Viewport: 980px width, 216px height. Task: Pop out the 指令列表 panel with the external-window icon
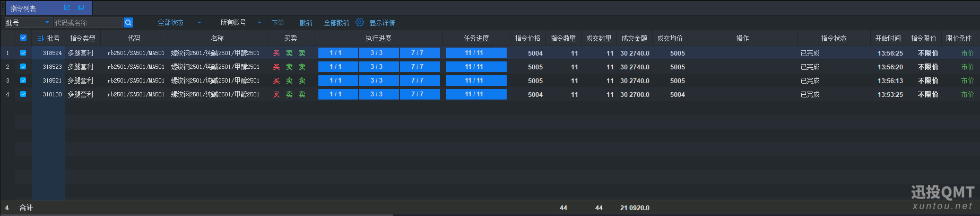tap(67, 7)
